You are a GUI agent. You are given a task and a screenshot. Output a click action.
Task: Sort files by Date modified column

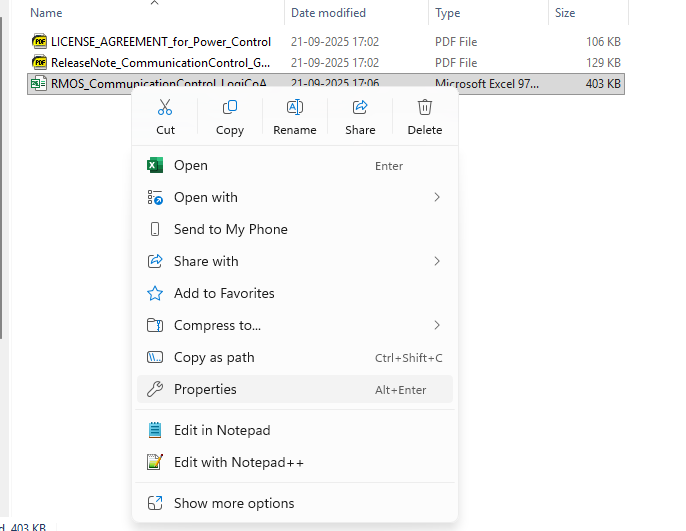[x=328, y=13]
